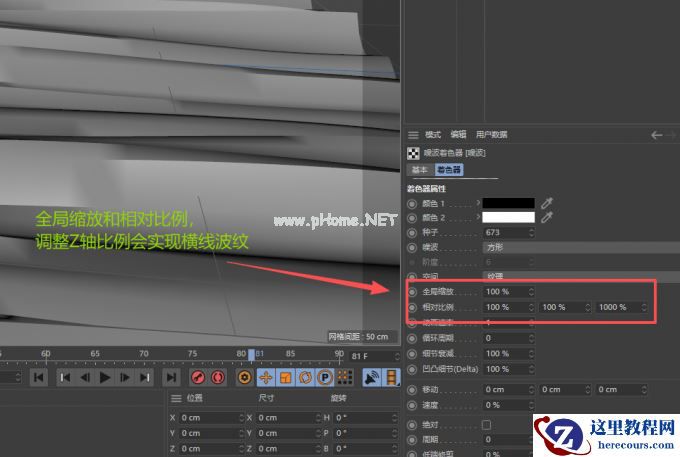This screenshot has height=457, width=680.
Task: Toggle scale keyframe recording icon
Action: pos(285,377)
